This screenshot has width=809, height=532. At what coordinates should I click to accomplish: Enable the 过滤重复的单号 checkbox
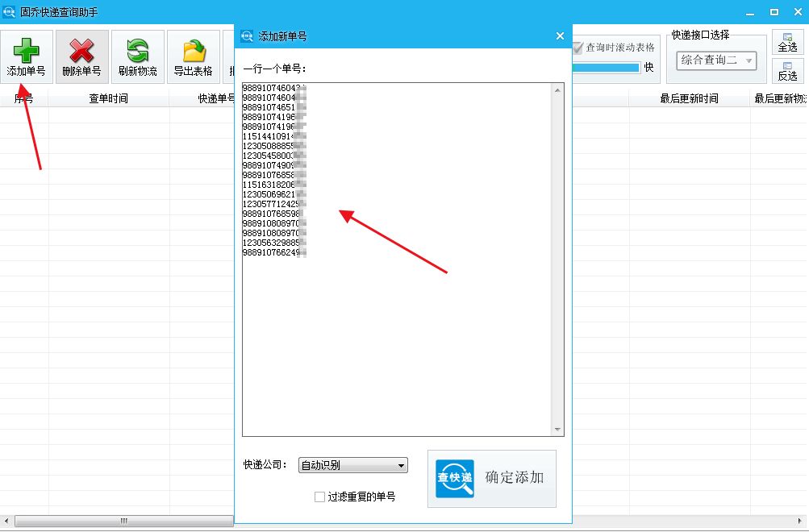click(x=319, y=497)
